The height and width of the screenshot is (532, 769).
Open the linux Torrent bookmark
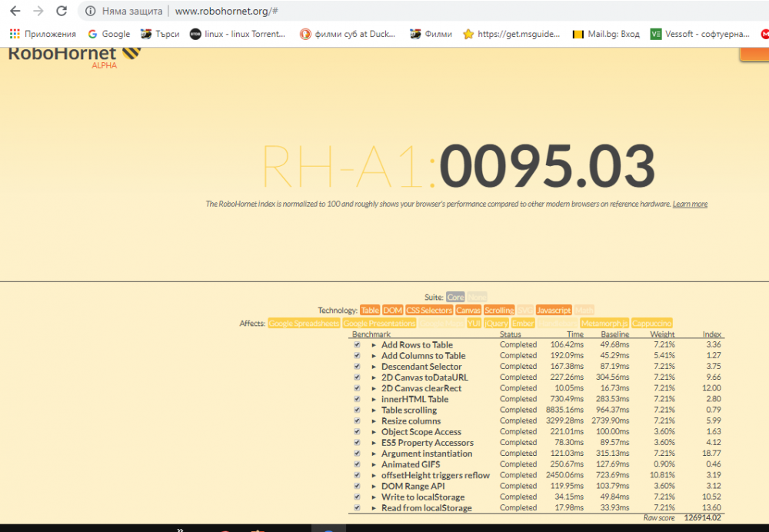click(x=238, y=34)
